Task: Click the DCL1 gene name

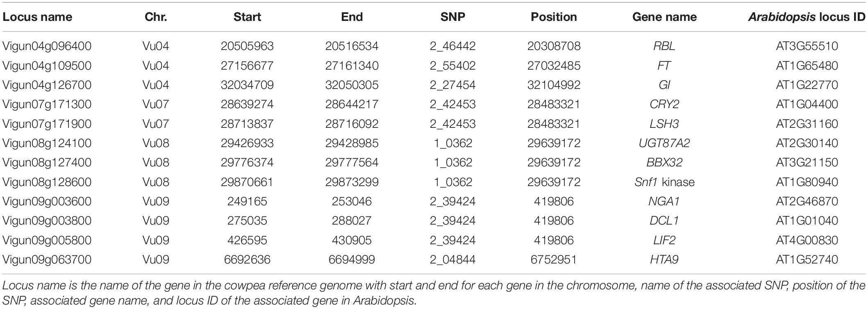Action: 664,220
